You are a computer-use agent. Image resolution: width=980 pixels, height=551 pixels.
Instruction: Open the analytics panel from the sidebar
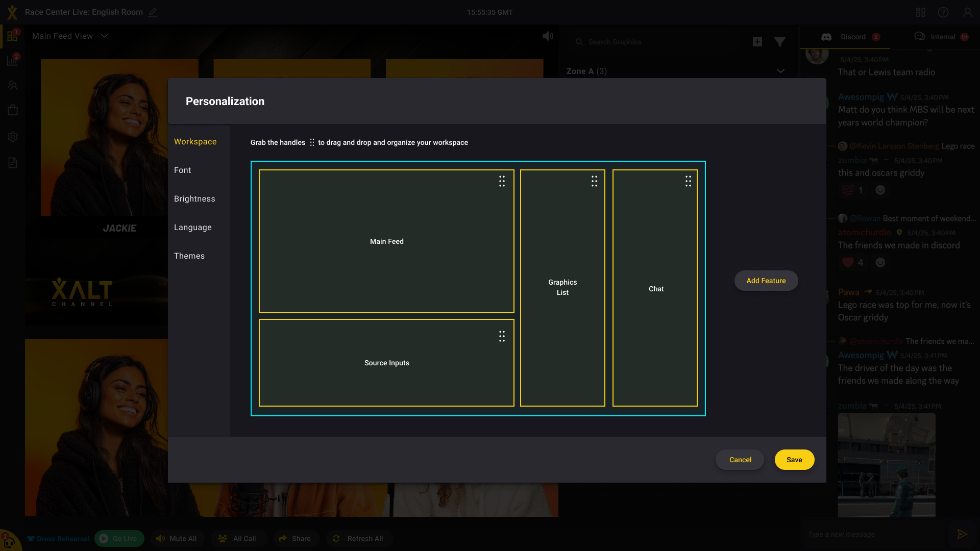click(13, 60)
